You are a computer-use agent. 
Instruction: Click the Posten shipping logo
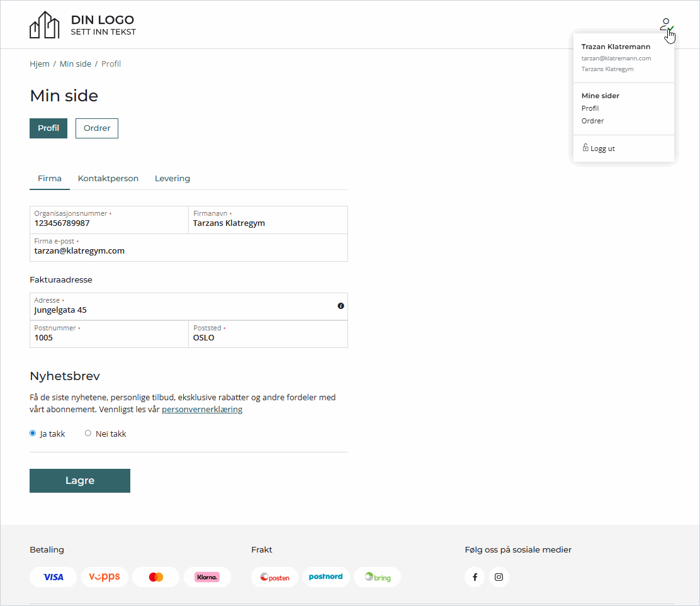pos(274,577)
